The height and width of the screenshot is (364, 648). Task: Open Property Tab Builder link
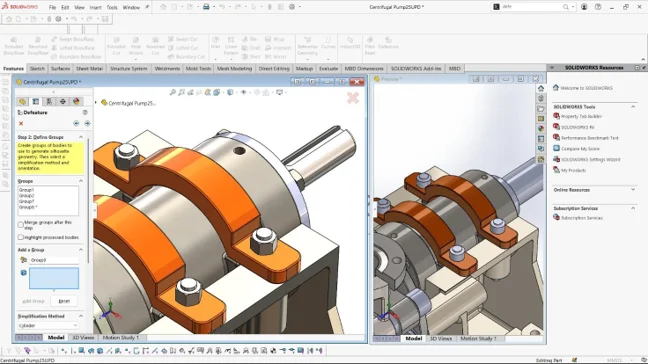coord(581,117)
